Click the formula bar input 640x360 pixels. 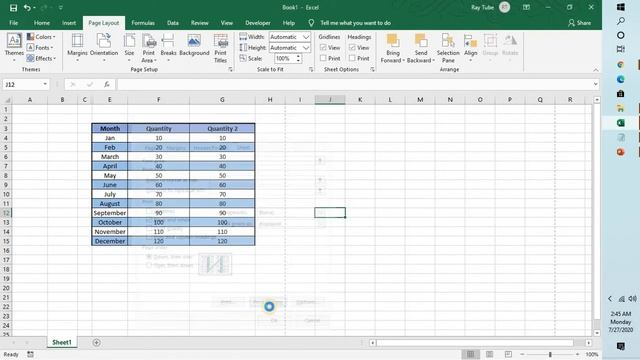(x=354, y=84)
